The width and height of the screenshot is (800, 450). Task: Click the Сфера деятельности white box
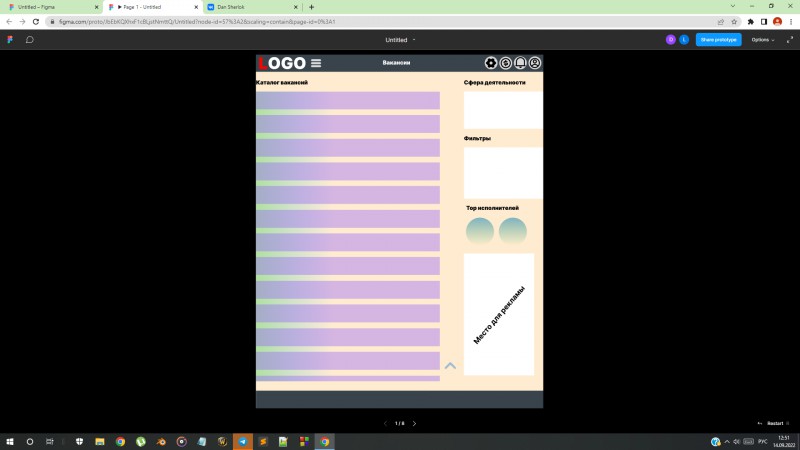(503, 110)
